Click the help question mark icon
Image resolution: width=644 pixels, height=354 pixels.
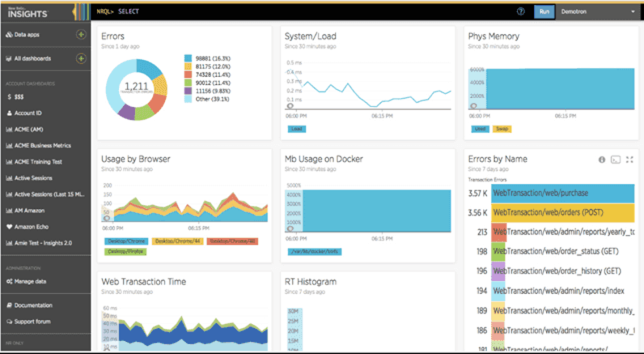pyautogui.click(x=520, y=12)
